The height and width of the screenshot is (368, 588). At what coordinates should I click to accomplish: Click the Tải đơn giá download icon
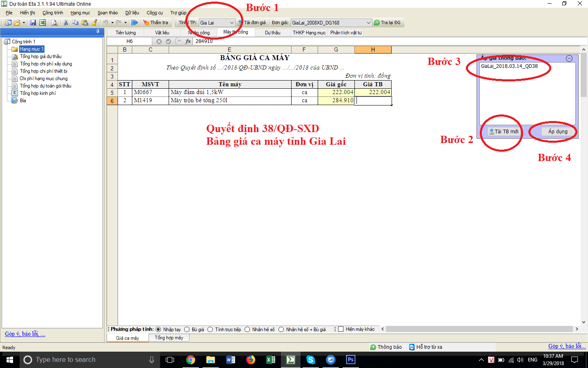pyautogui.click(x=239, y=22)
